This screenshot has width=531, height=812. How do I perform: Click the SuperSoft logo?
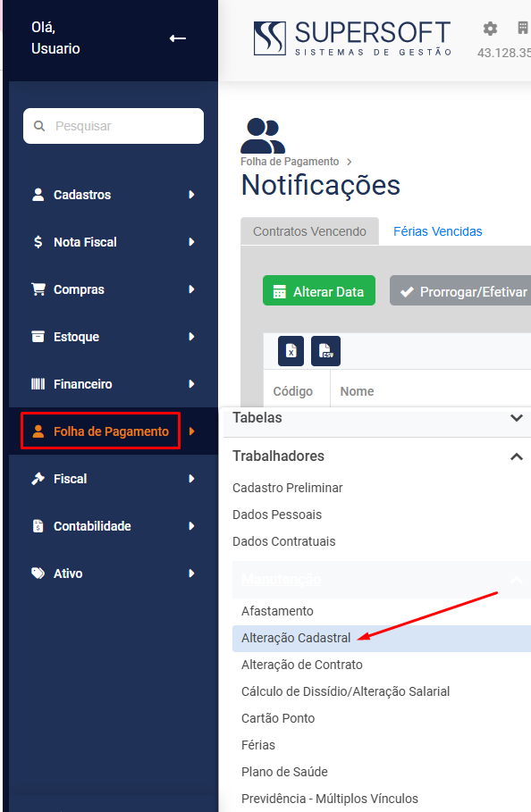[x=352, y=38]
